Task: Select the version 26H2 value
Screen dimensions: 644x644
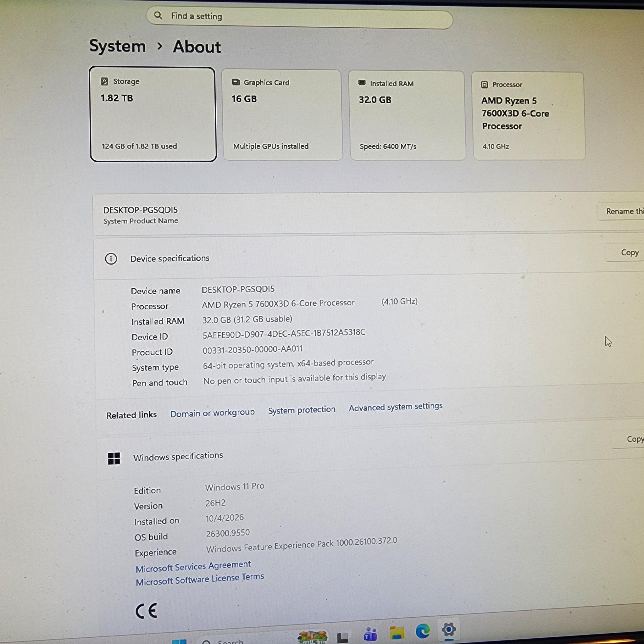Action: [x=215, y=503]
